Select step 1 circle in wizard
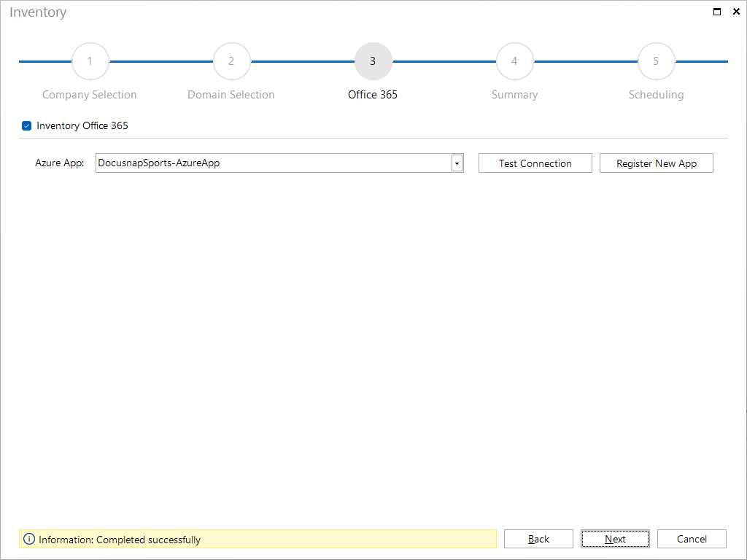This screenshot has height=560, width=747. [90, 61]
